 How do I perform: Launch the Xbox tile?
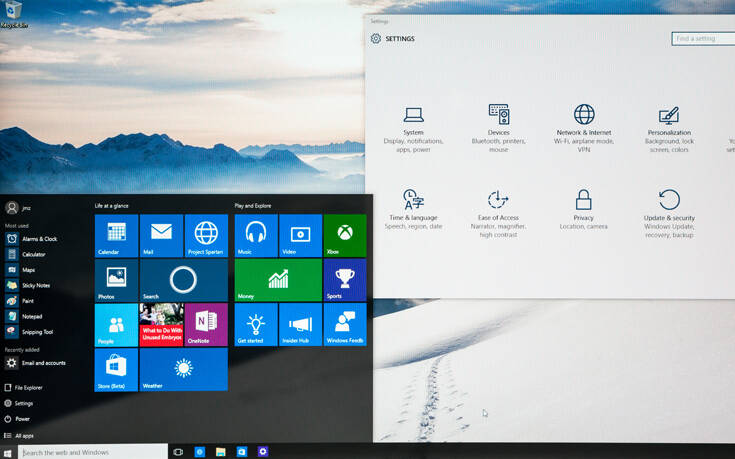click(x=345, y=236)
